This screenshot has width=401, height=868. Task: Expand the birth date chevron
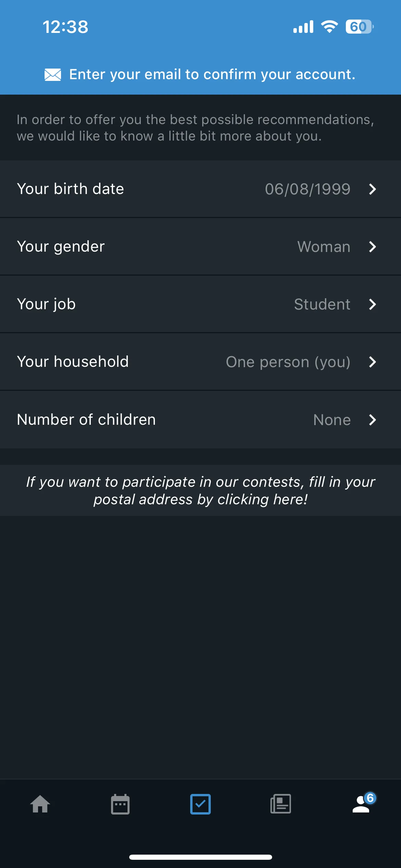click(373, 189)
